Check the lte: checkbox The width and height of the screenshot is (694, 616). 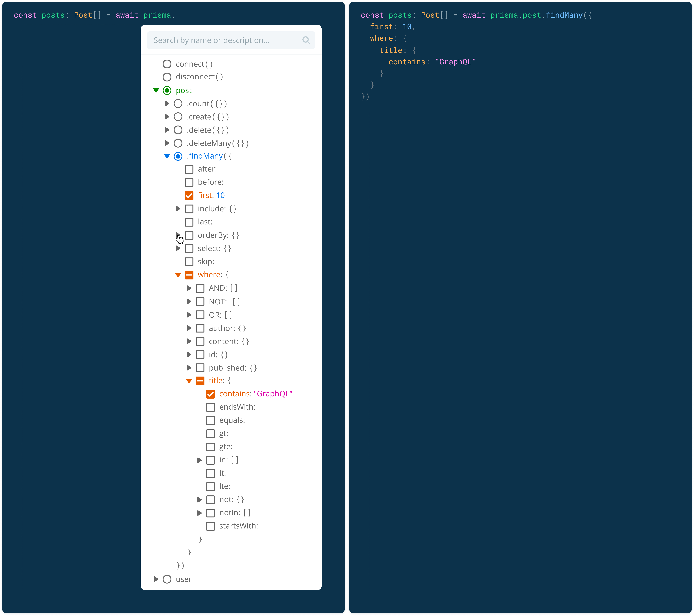[211, 487]
